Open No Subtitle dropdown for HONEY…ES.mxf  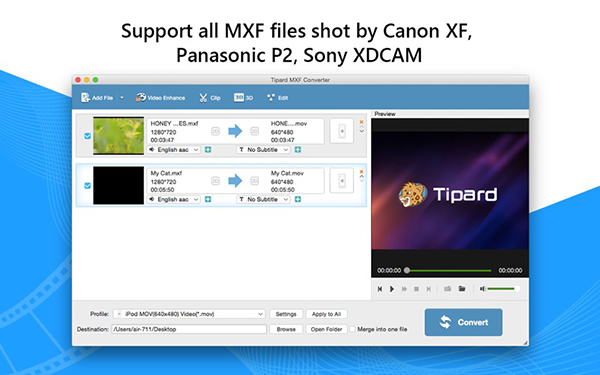point(263,150)
